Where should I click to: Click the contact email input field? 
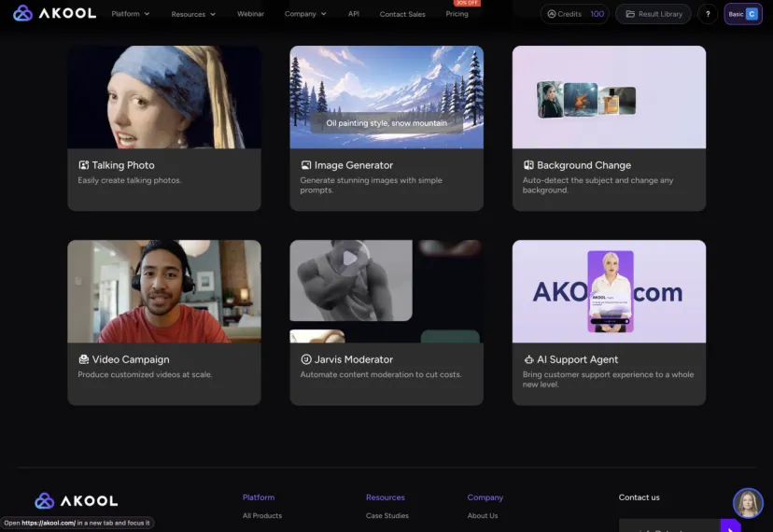(669, 525)
